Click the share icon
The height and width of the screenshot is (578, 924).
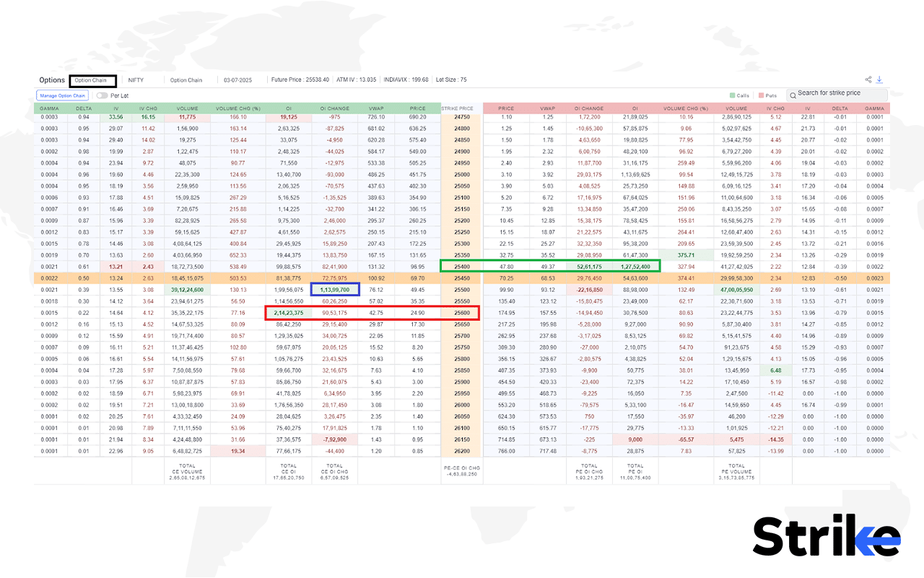(868, 79)
